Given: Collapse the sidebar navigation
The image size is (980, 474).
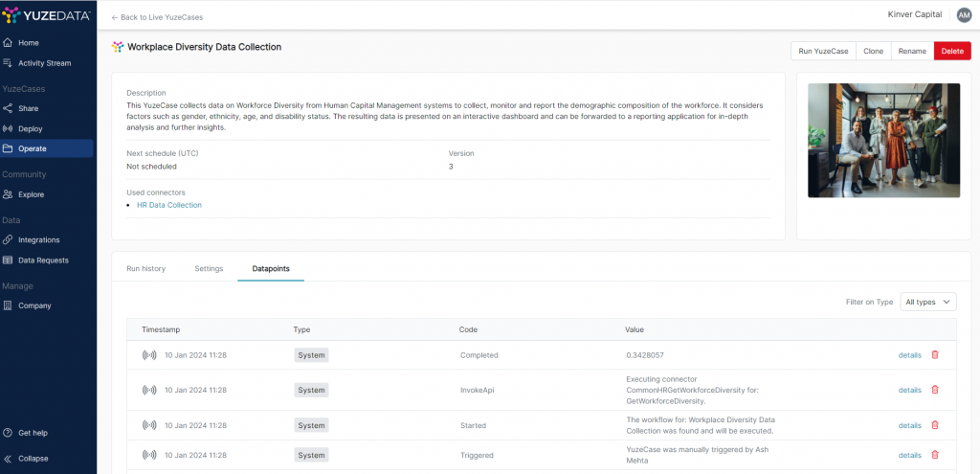Looking at the screenshot, I should 26,459.
